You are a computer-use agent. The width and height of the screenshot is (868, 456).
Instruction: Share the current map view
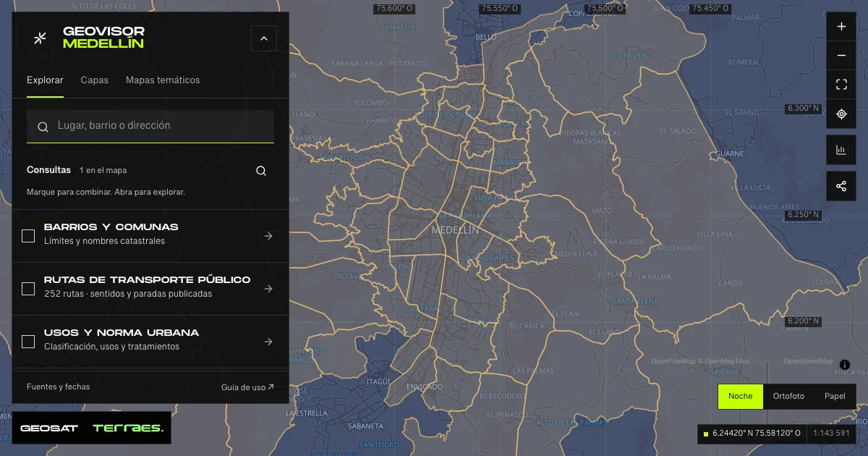pos(841,186)
